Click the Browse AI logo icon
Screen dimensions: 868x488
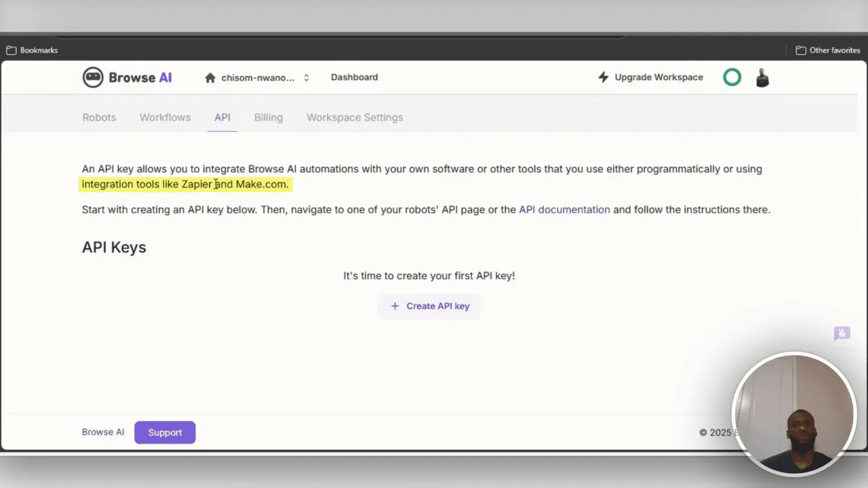point(93,77)
